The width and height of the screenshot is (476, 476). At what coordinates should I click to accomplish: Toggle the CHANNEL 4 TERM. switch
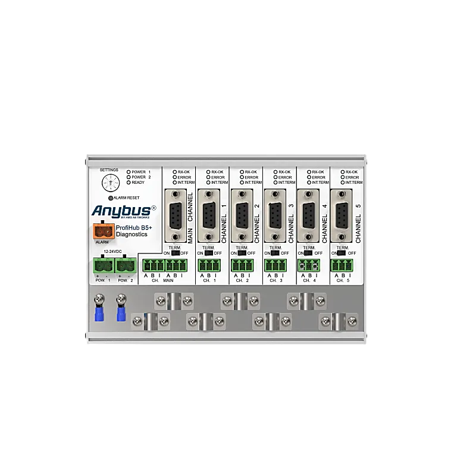pos(308,253)
